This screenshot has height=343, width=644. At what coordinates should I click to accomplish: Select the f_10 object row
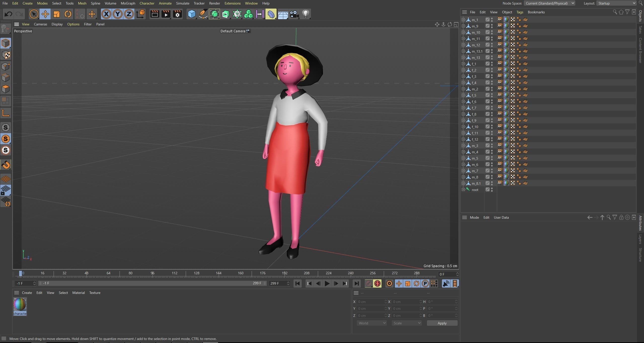point(475,127)
